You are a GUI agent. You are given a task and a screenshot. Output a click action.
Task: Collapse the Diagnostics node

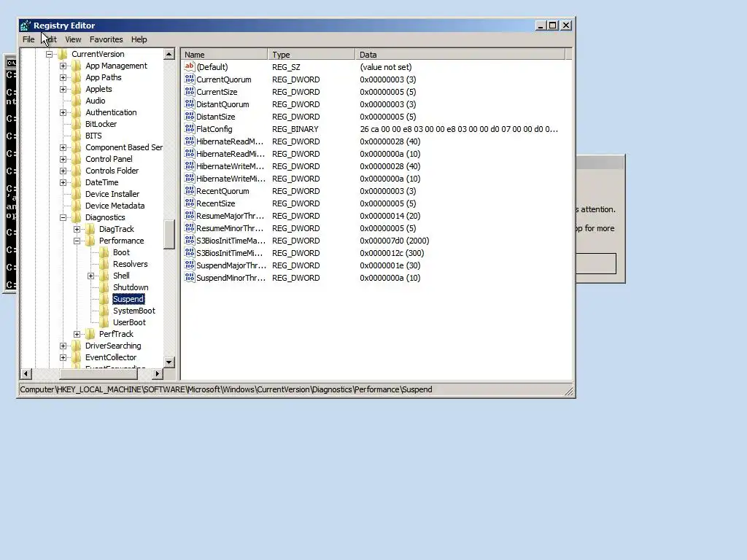point(63,217)
